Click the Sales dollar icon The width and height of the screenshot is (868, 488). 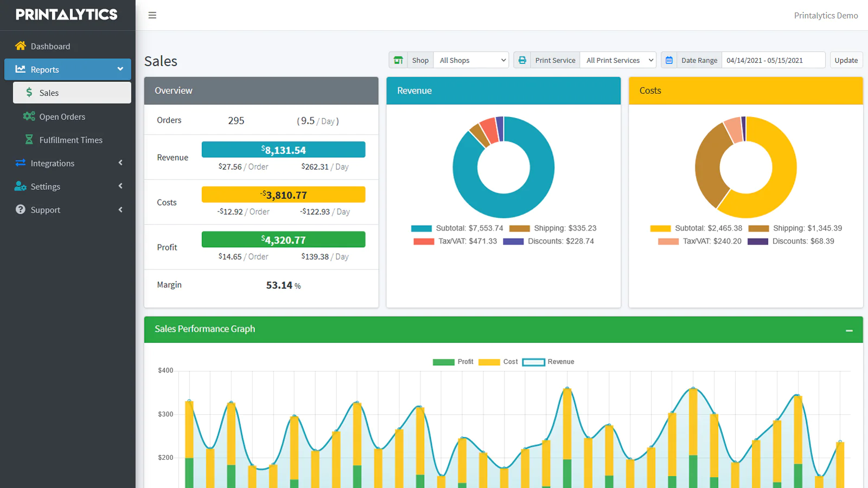pos(29,93)
